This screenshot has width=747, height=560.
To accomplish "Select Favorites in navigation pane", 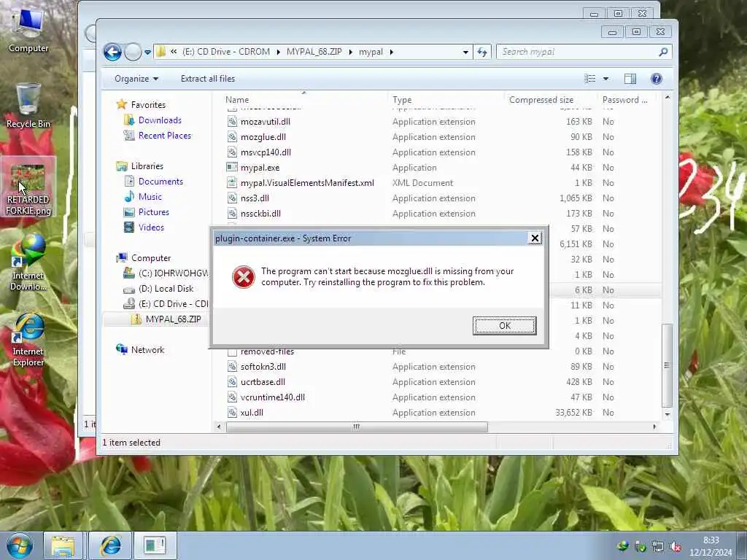I will tap(148, 105).
